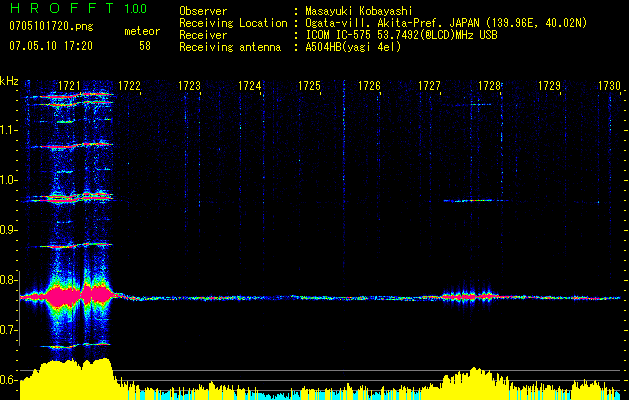Screen dimensions: 629x400
Task: Click the HROFFT program title
Action: point(62,8)
